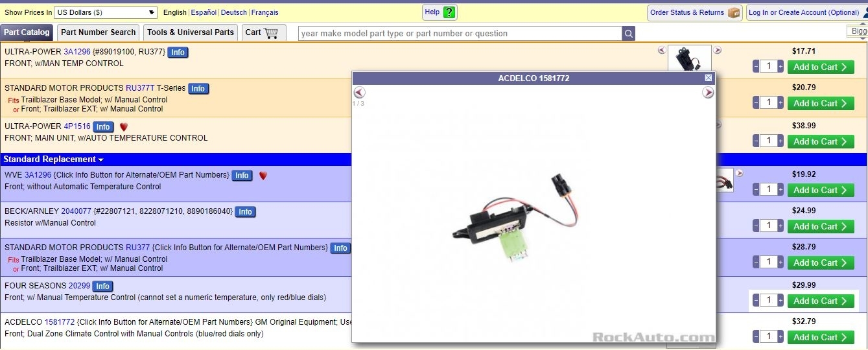Open ACDELCO 1581772 part link
The width and height of the screenshot is (868, 350).
click(59, 322)
